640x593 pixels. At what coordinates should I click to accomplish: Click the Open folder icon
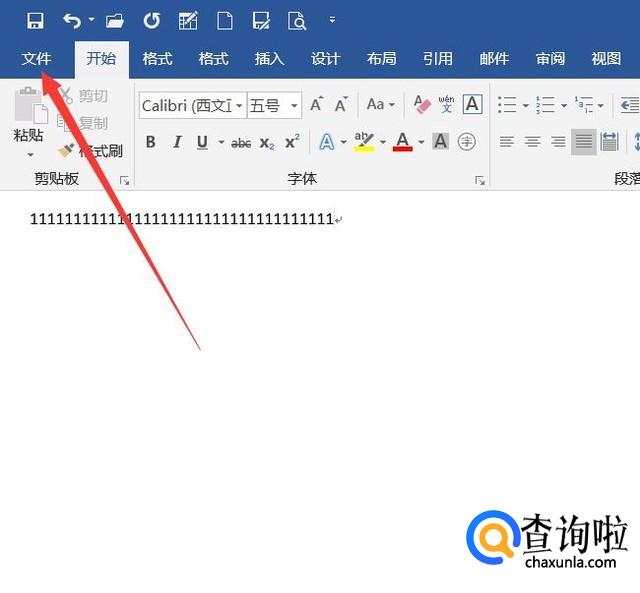[x=115, y=20]
